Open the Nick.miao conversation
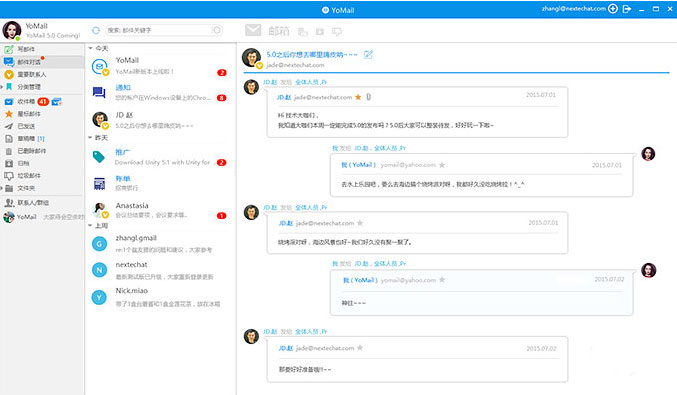677x395 pixels. pos(160,297)
